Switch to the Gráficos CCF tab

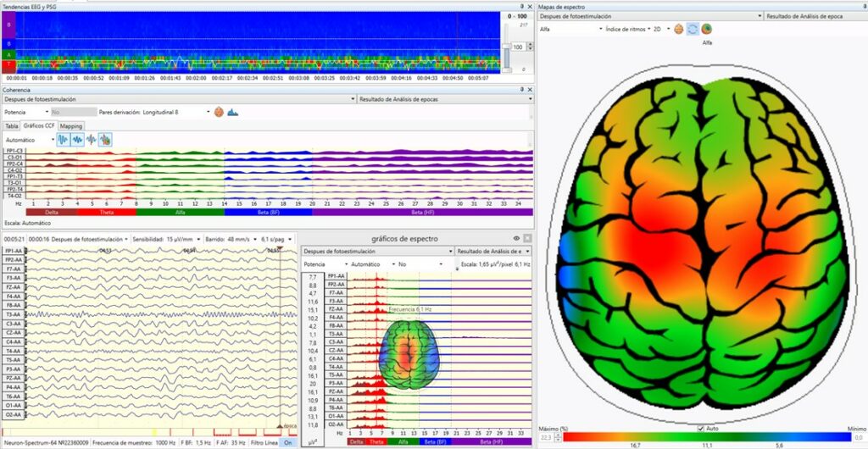(x=39, y=125)
